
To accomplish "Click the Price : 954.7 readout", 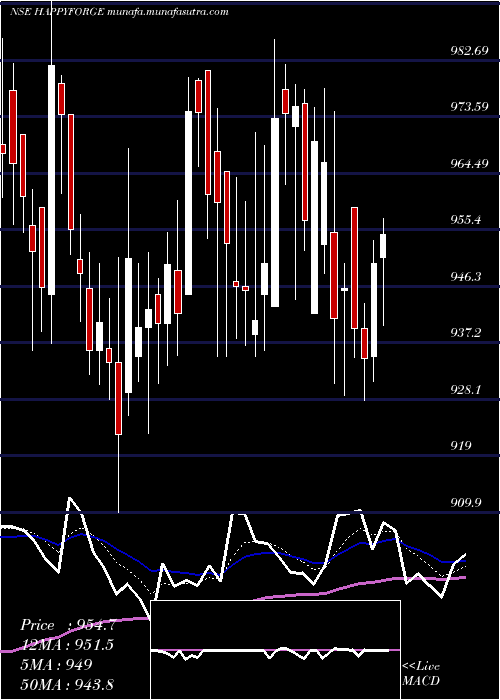I will click(68, 625).
